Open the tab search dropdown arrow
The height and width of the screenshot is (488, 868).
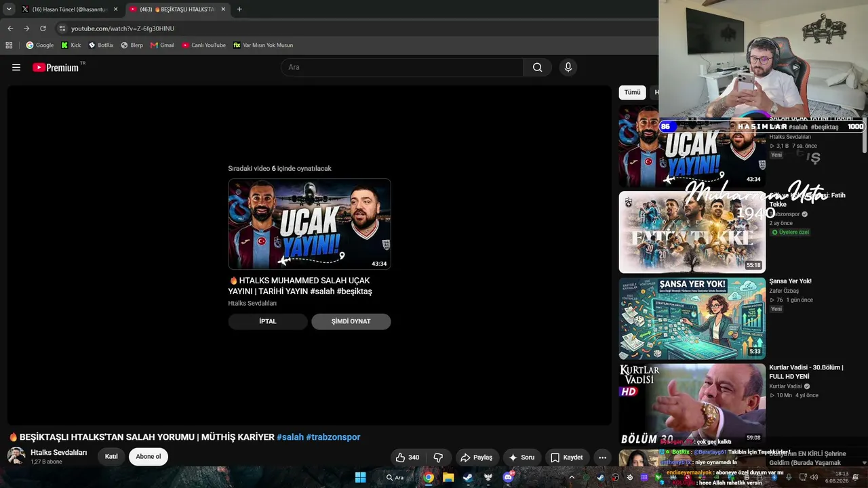9,9
